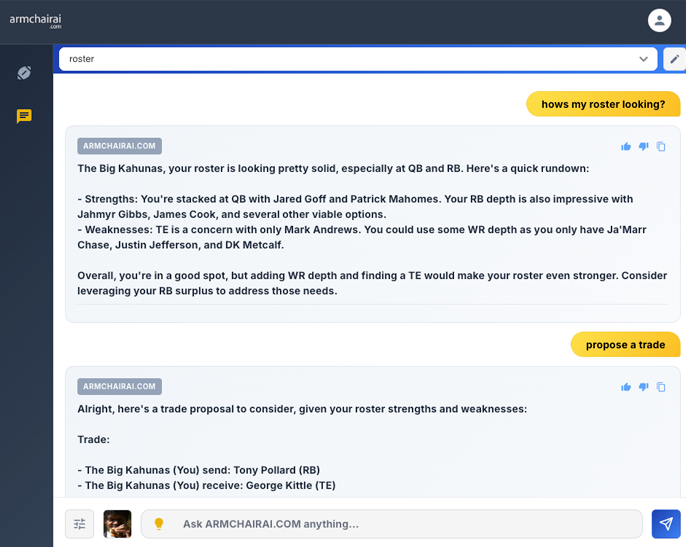Select the 'propose a trade' message bubble
Viewport: 686px width, 548px height.
click(625, 345)
